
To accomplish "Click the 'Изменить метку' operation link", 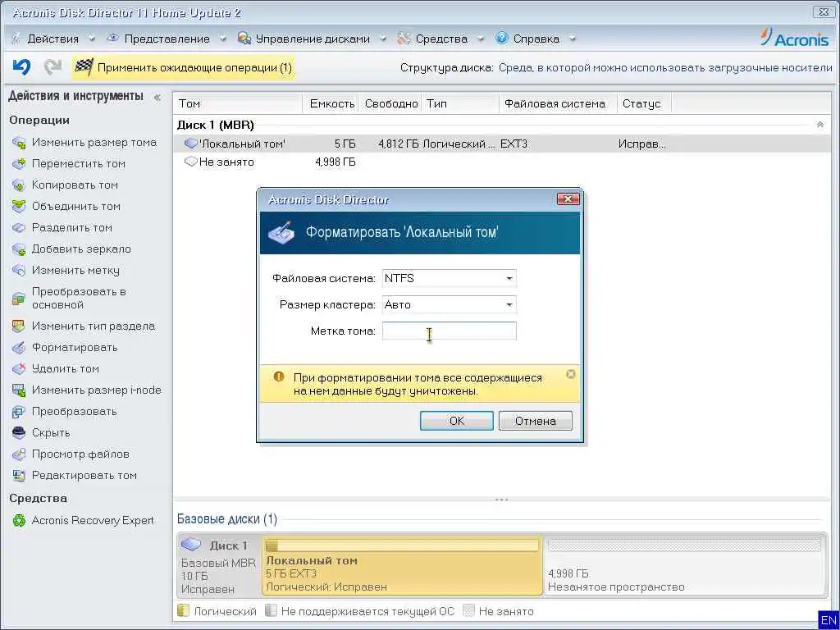I will click(75, 271).
